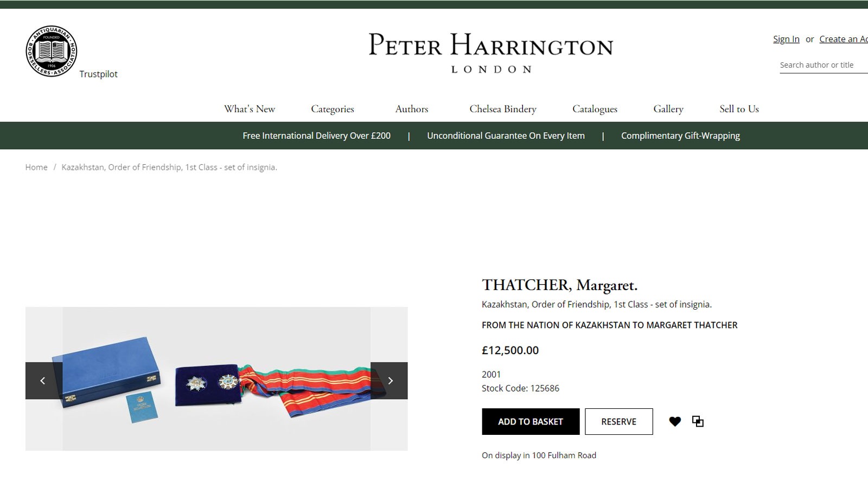Click the Antiquarian Booksellers Association logo
The width and height of the screenshot is (868, 488).
tap(52, 51)
